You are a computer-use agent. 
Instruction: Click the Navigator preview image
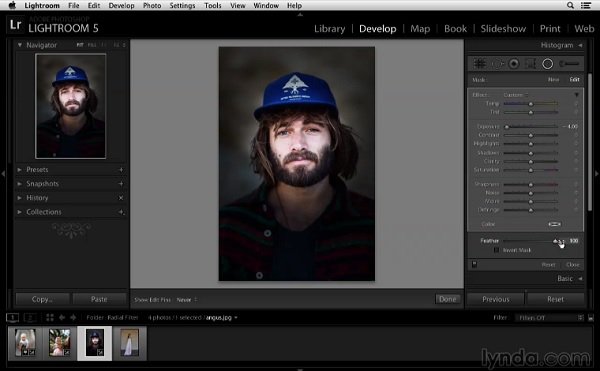click(70, 106)
